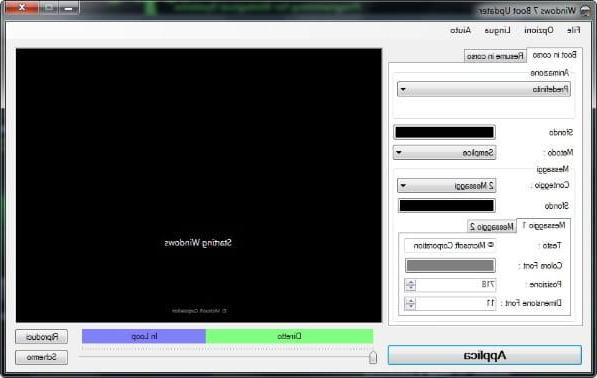This screenshot has width=597, height=378.
Task: Click the Posizione value field 718
Action: [455, 284]
